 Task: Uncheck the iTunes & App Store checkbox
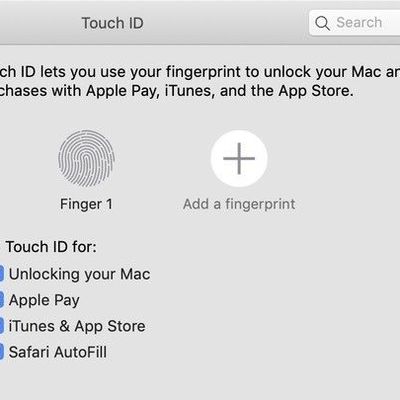pos(1,326)
